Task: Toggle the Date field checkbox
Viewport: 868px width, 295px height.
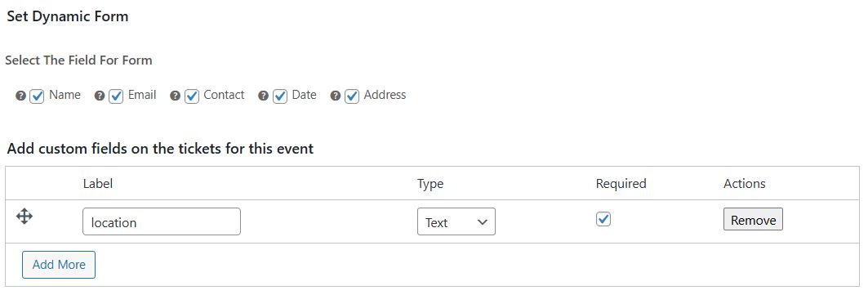Action: pyautogui.click(x=280, y=96)
